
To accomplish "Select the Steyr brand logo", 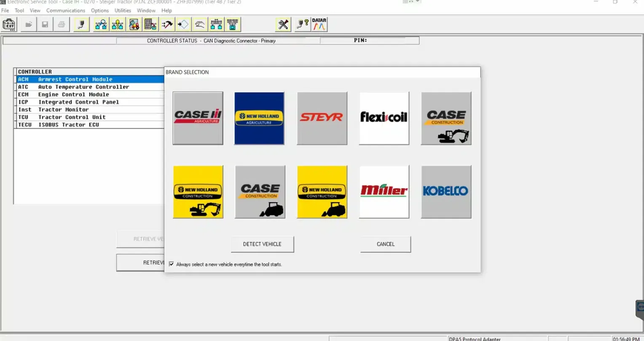I will (x=322, y=118).
